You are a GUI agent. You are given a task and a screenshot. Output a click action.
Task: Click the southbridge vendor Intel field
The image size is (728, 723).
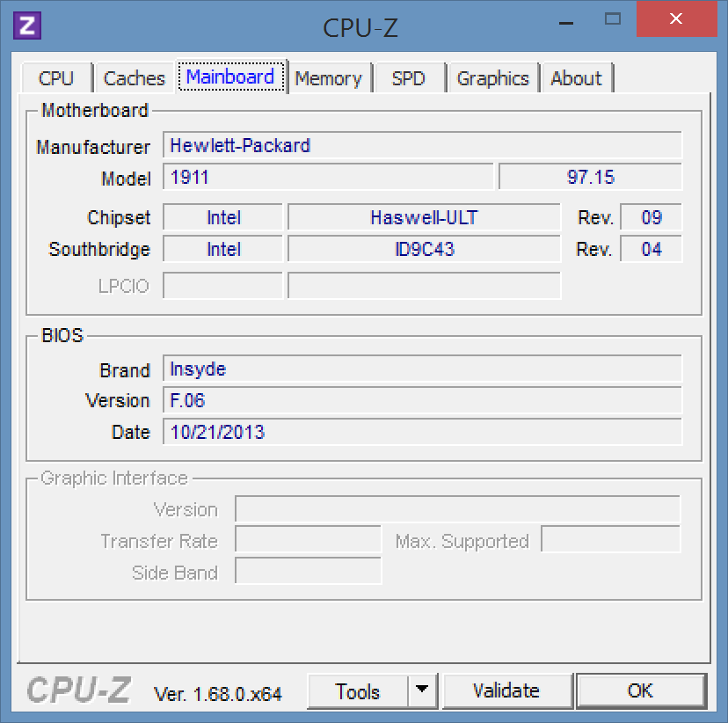click(x=222, y=250)
